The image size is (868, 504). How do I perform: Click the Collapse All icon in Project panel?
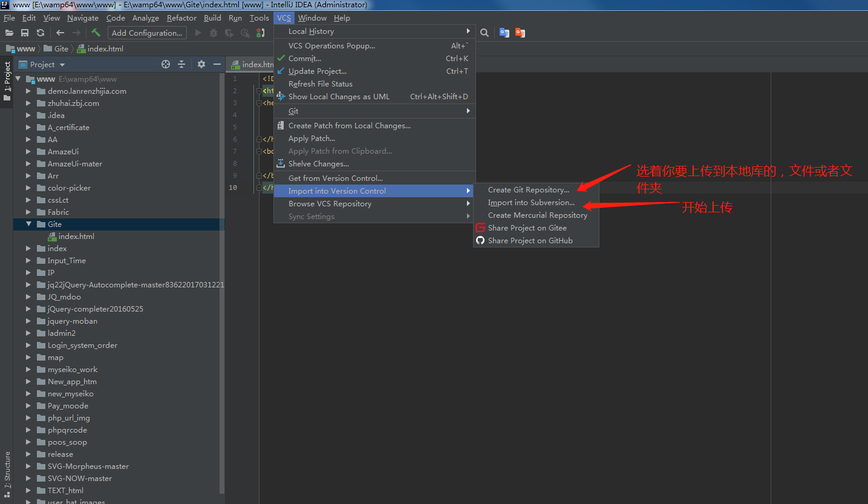(x=181, y=64)
